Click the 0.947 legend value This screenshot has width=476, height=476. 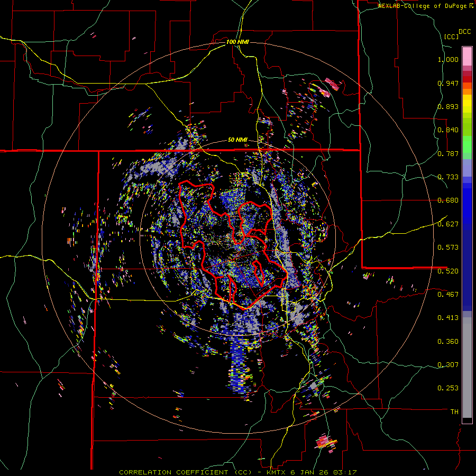click(448, 83)
